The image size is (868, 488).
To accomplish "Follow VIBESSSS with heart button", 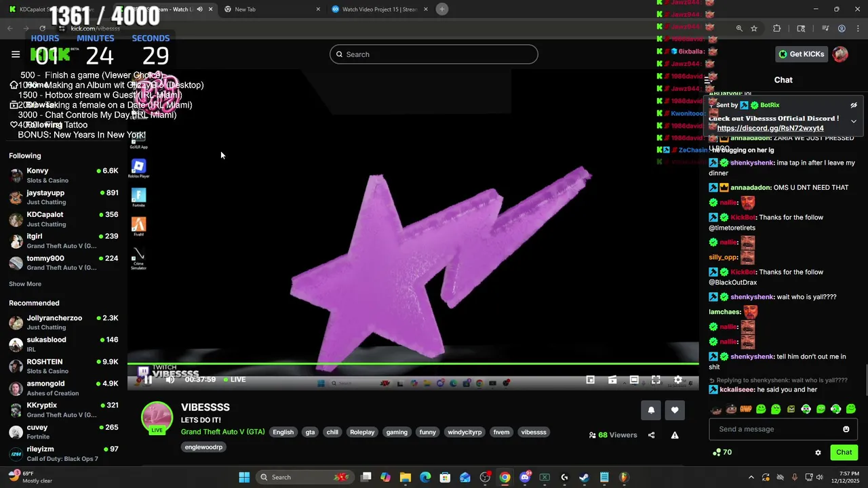I will point(675,410).
